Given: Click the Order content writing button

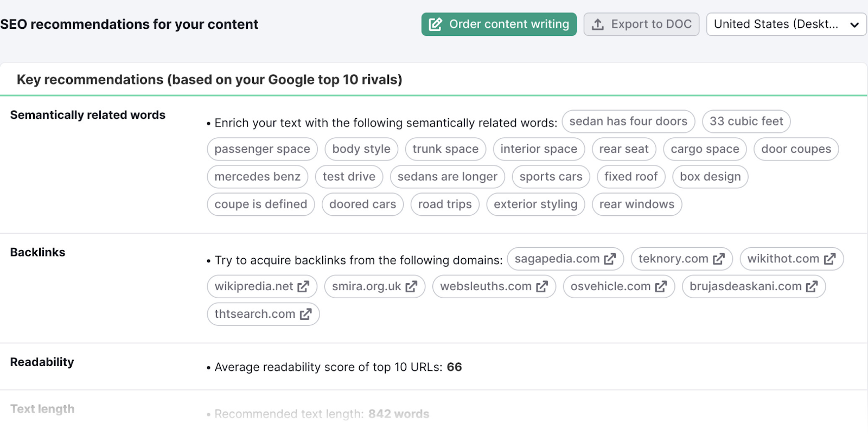Looking at the screenshot, I should tap(499, 24).
